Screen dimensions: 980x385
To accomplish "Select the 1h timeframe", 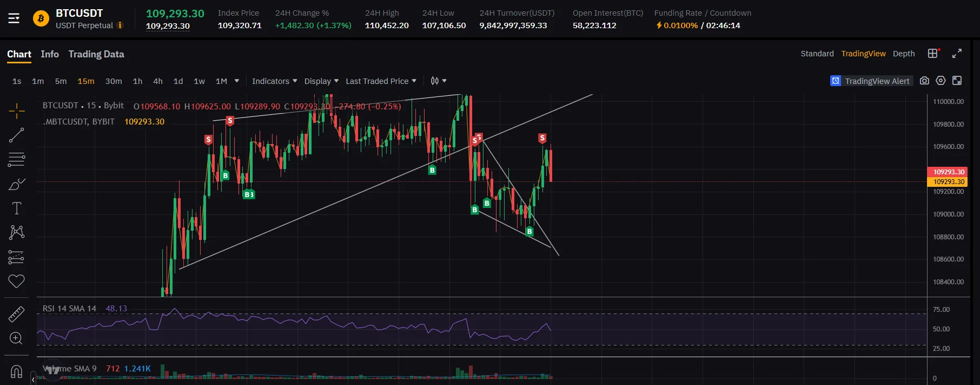I will click(138, 81).
